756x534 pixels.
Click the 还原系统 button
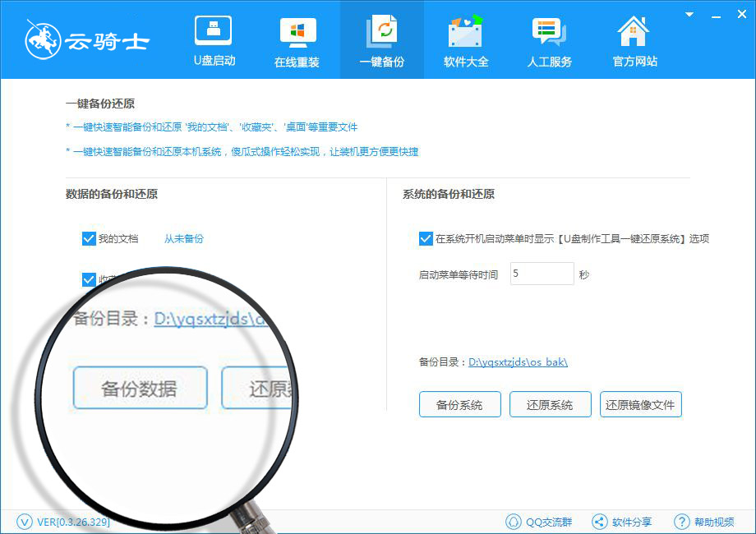[550, 404]
